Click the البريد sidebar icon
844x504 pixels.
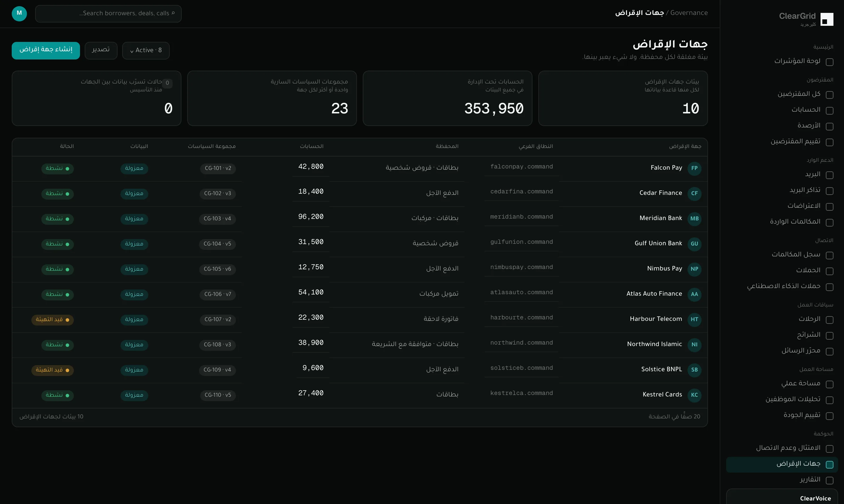click(829, 175)
